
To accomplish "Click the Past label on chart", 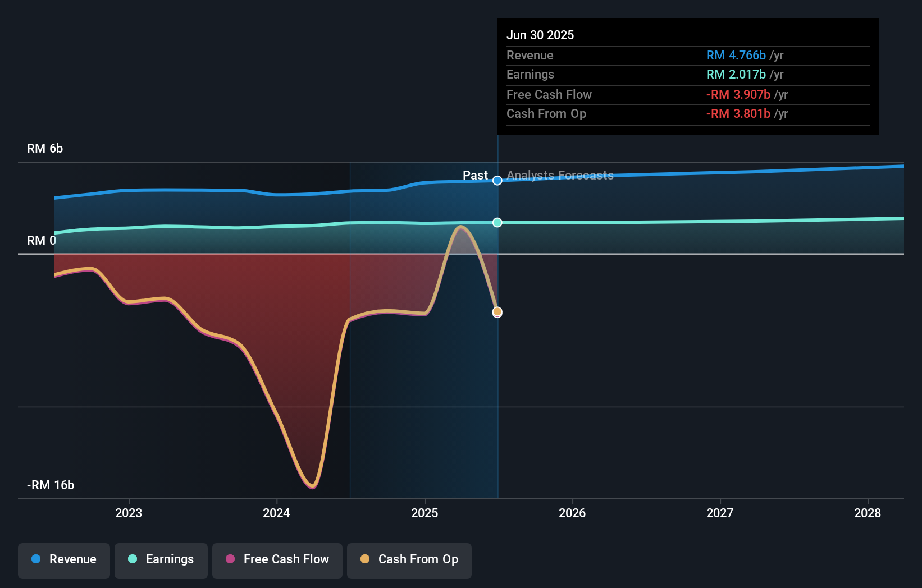I will (475, 176).
